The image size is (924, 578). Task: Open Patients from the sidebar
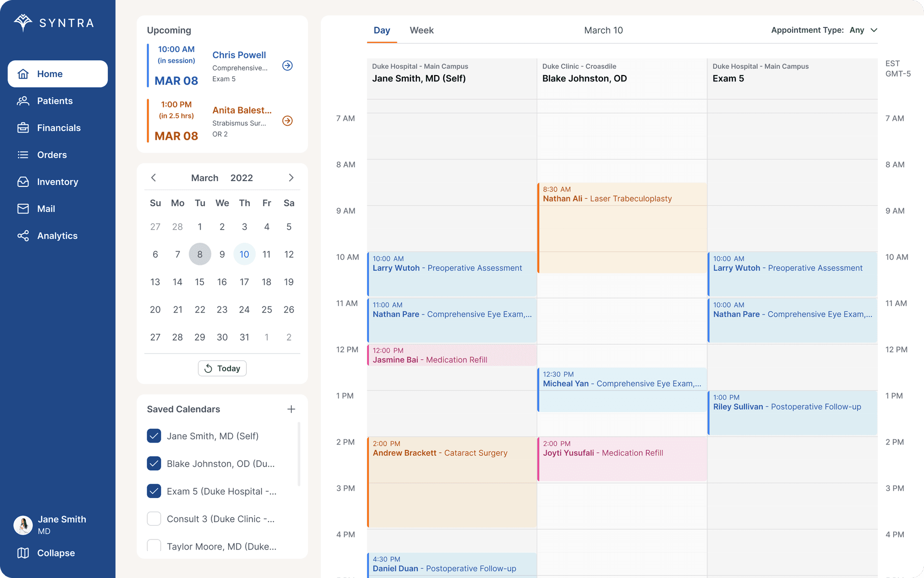[54, 101]
